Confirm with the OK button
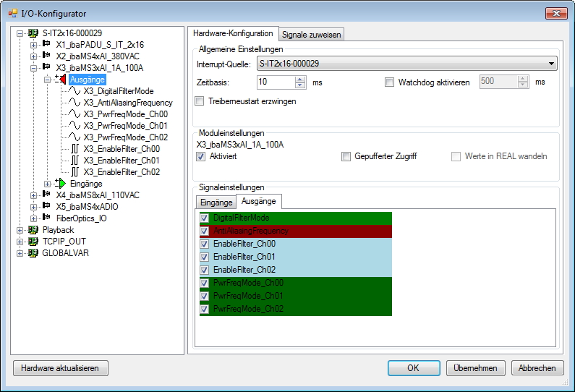Viewport: 575px width, 392px height. point(414,368)
